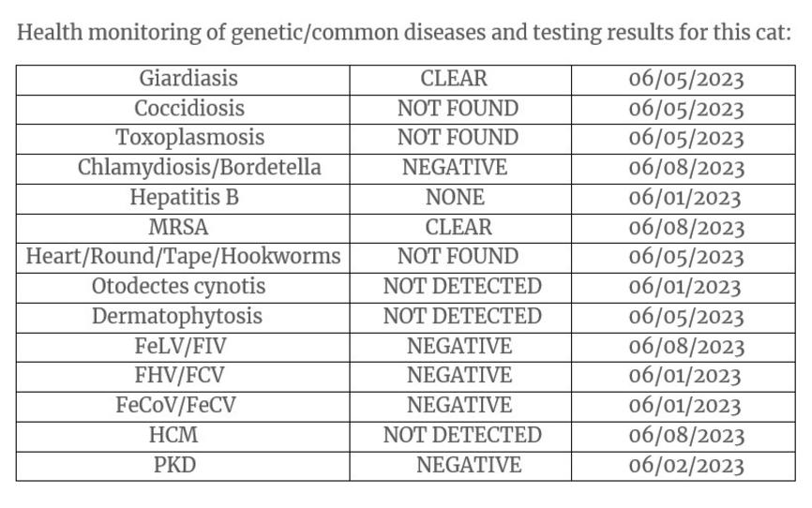The width and height of the screenshot is (812, 508).
Task: Select the FeCoV/FeCV cell
Action: point(183,406)
